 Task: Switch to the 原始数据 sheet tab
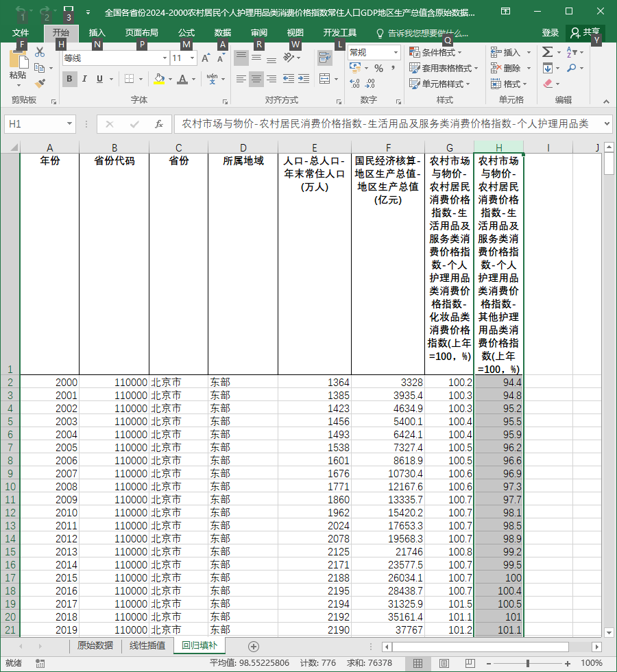tap(95, 645)
